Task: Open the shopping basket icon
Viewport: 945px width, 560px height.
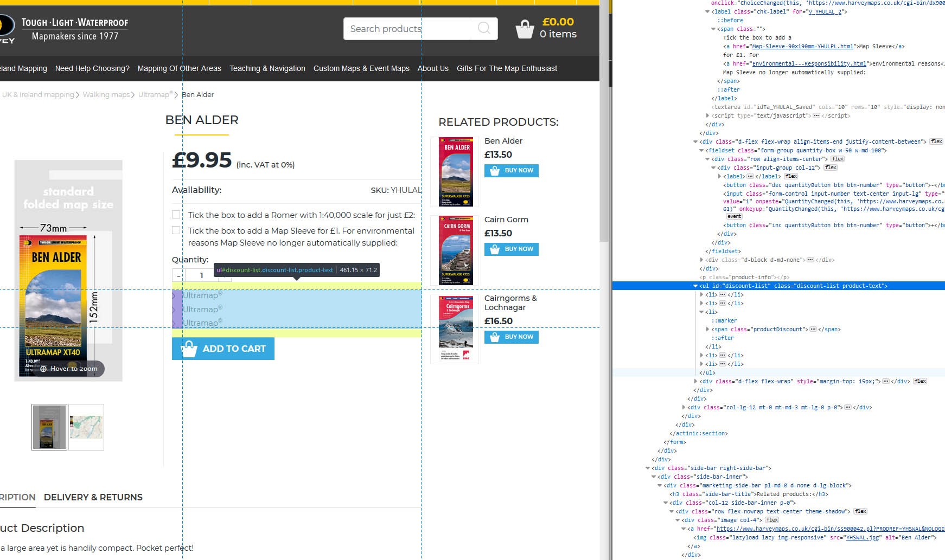Action: point(524,29)
